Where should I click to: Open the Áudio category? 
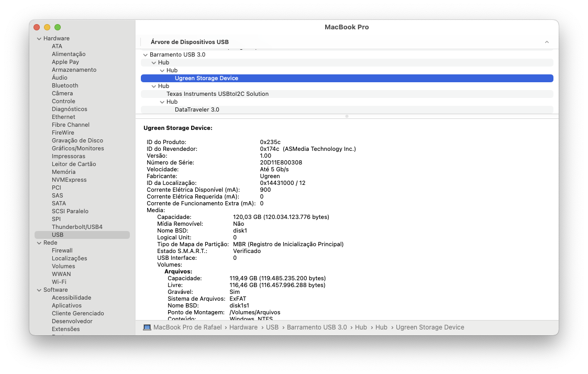point(60,78)
